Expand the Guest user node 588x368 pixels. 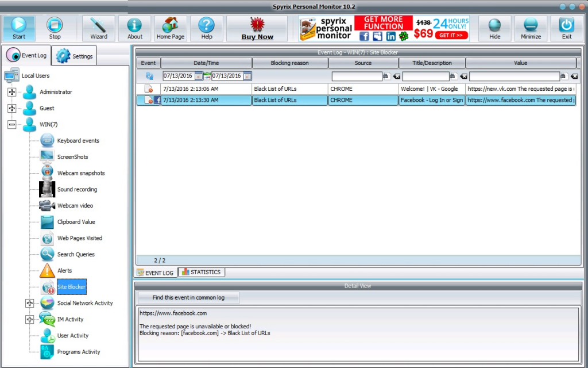click(12, 108)
